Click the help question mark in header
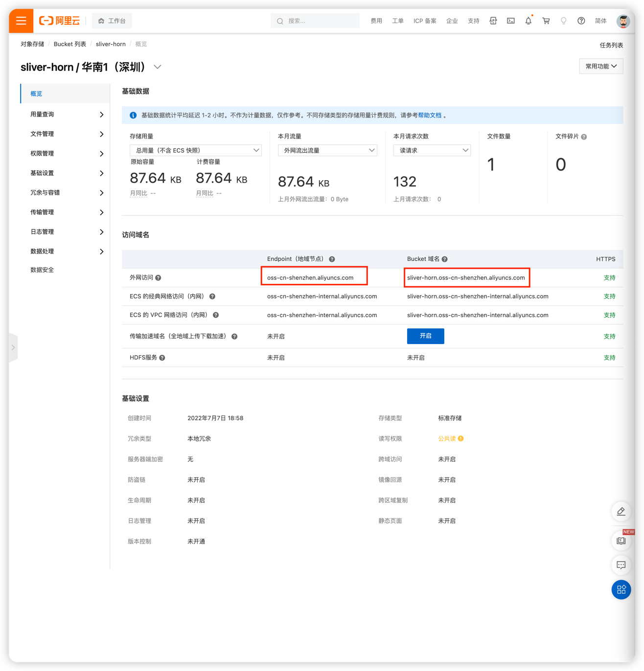This screenshot has width=644, height=671. point(581,21)
